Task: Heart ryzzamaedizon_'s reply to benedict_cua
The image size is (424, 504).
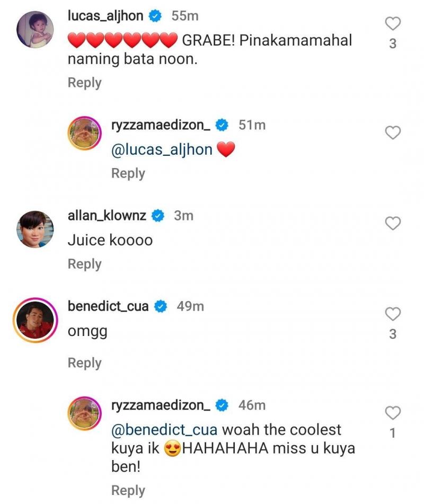Action: coord(392,413)
